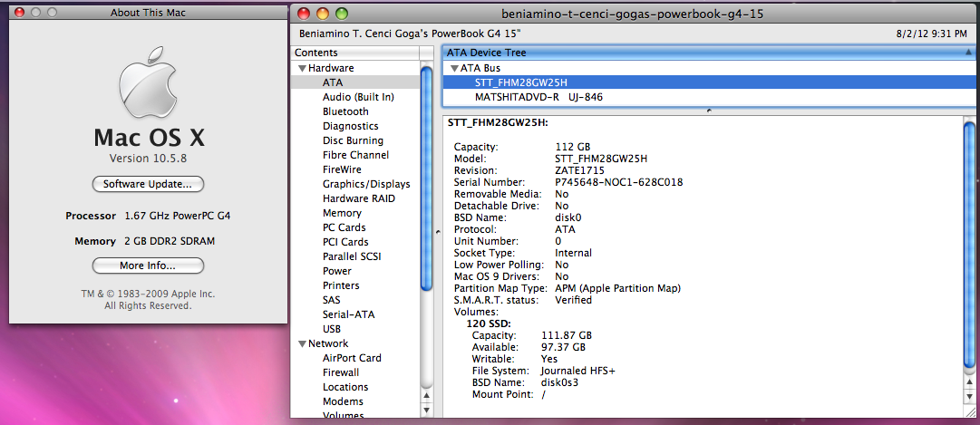Select Hardware RAID entry

359,198
